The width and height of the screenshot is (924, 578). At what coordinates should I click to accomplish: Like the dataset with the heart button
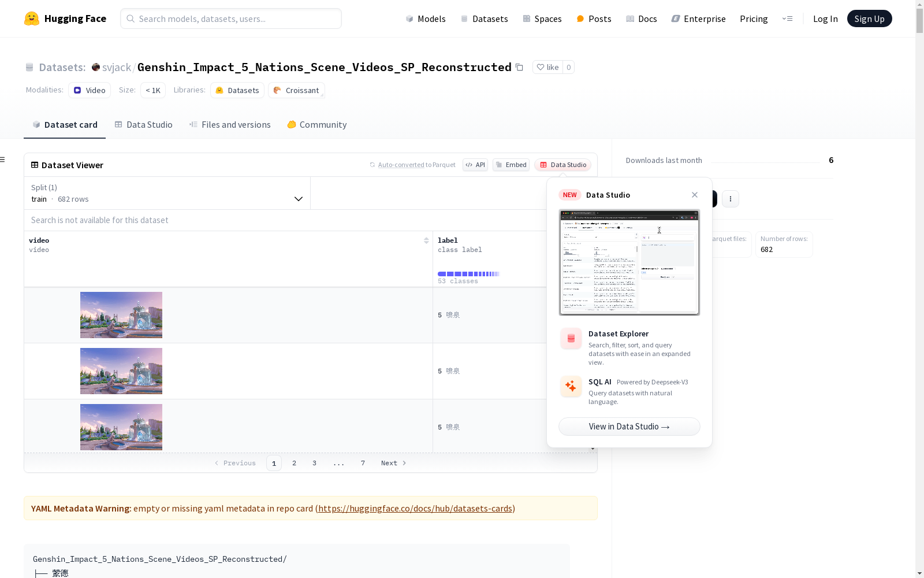click(547, 67)
